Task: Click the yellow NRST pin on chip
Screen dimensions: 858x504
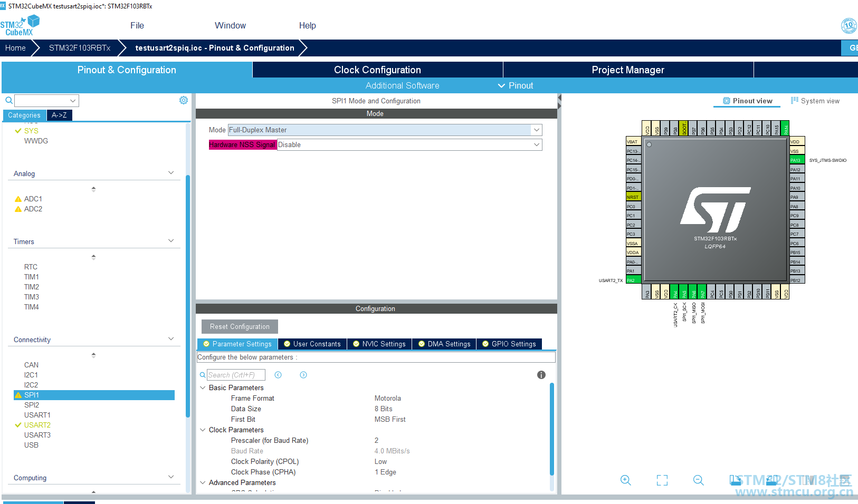Action: [x=633, y=197]
